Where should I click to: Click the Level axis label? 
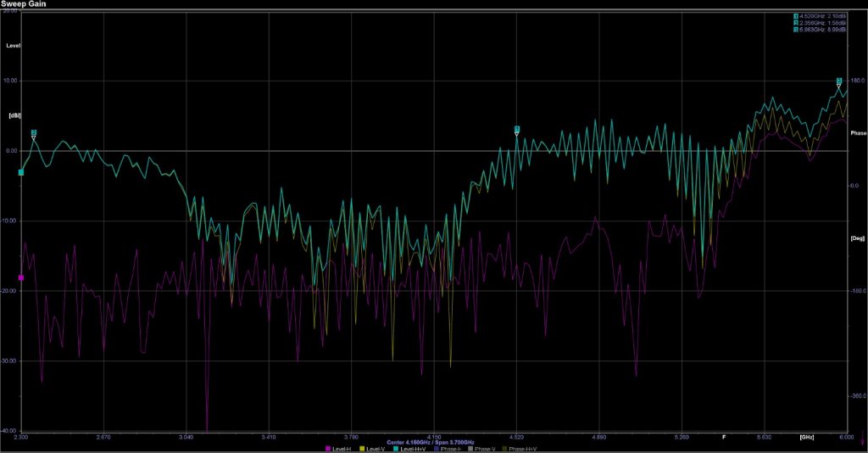[x=14, y=46]
